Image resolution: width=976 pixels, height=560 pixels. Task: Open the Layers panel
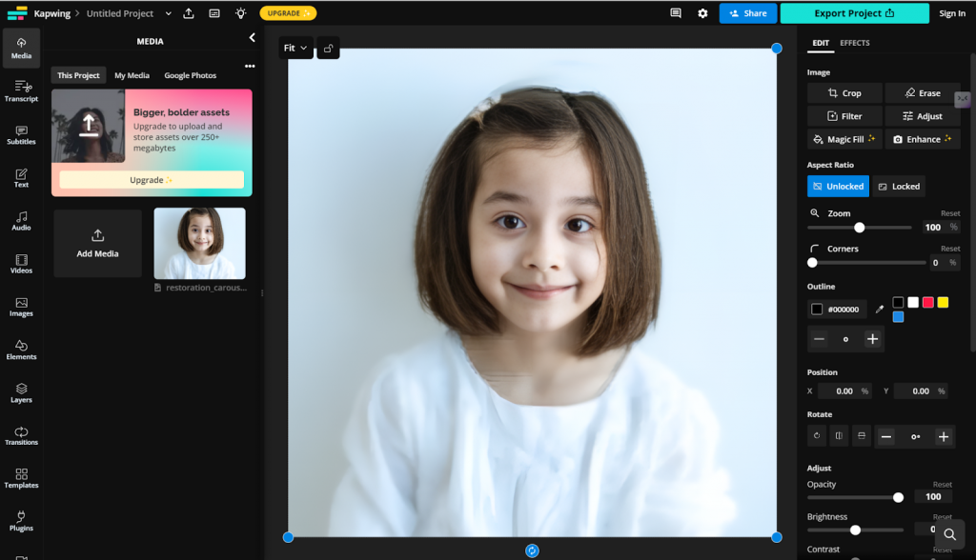21,392
